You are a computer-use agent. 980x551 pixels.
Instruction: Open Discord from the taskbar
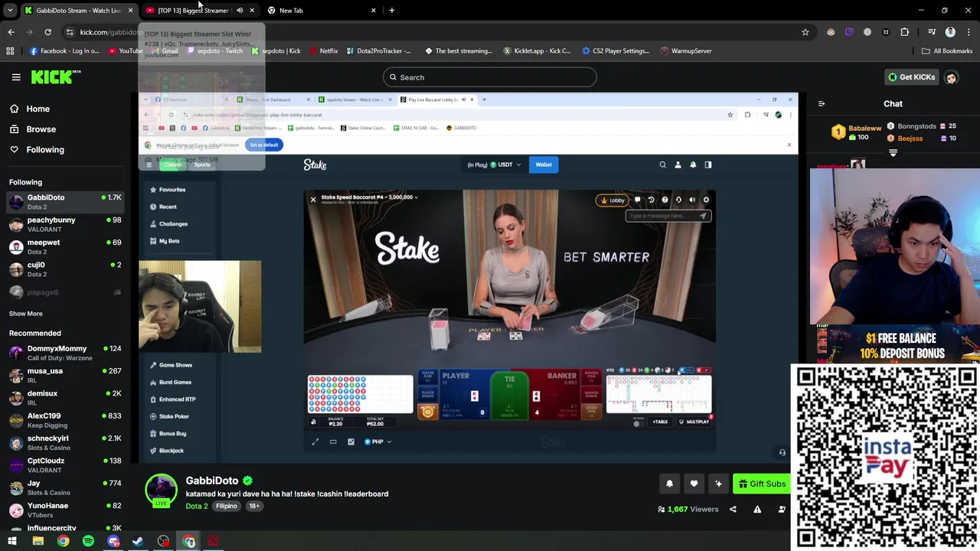(x=113, y=542)
